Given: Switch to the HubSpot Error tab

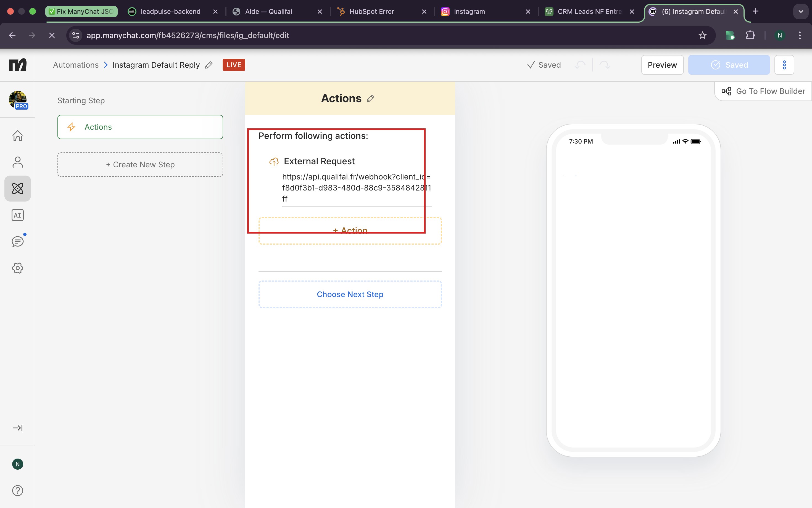Looking at the screenshot, I should pos(371,11).
